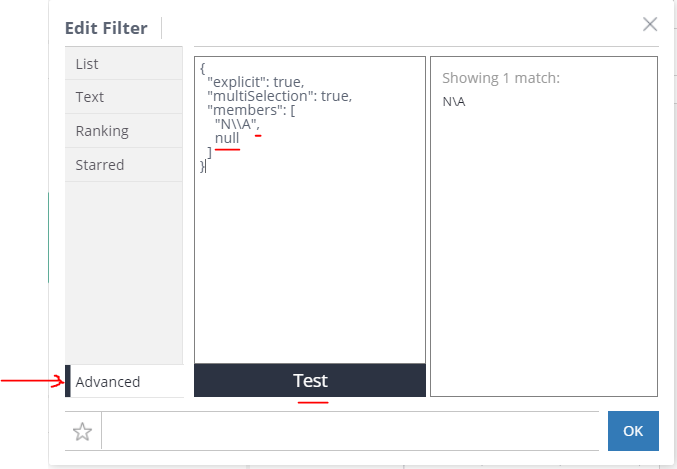Switch to the List tab
The height and width of the screenshot is (469, 677).
(x=123, y=64)
